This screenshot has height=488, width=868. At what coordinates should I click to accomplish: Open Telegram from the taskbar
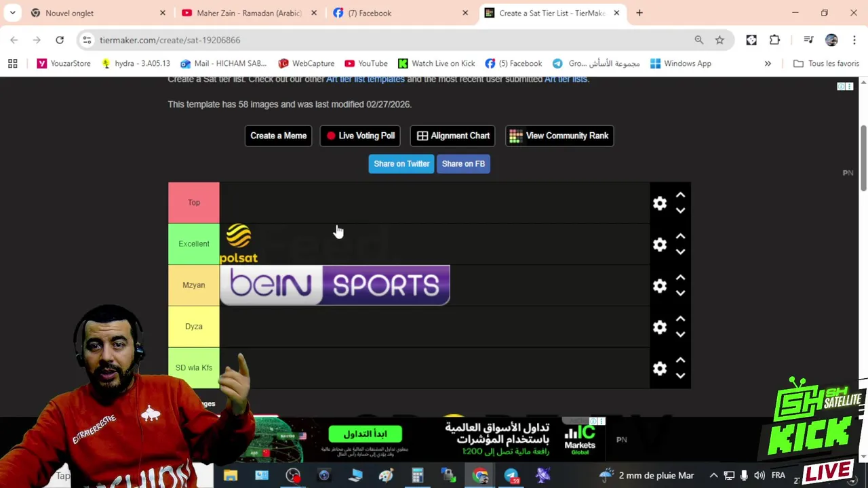tap(511, 475)
